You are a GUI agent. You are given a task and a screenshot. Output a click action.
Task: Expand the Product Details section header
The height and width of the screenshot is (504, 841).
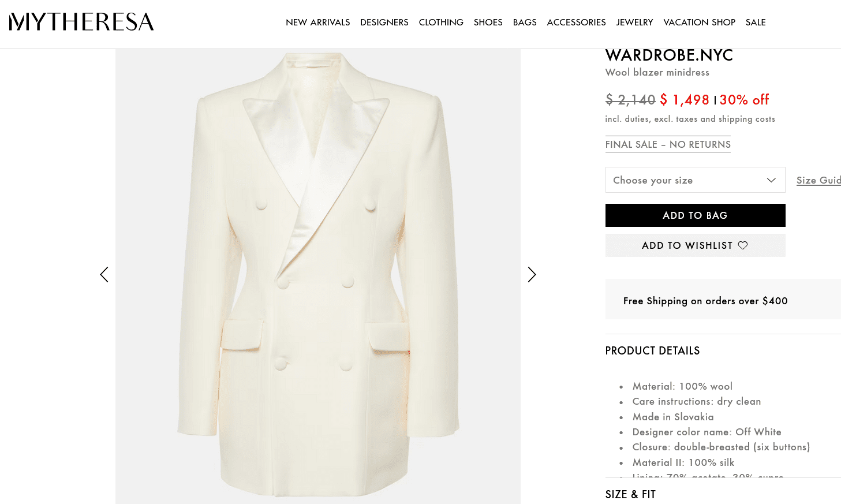652,350
